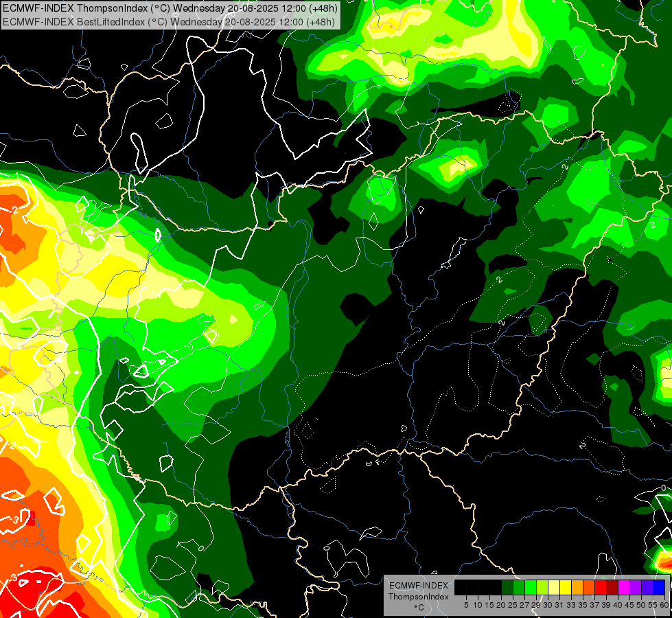Click the legend unit label '°C'

tap(419, 608)
